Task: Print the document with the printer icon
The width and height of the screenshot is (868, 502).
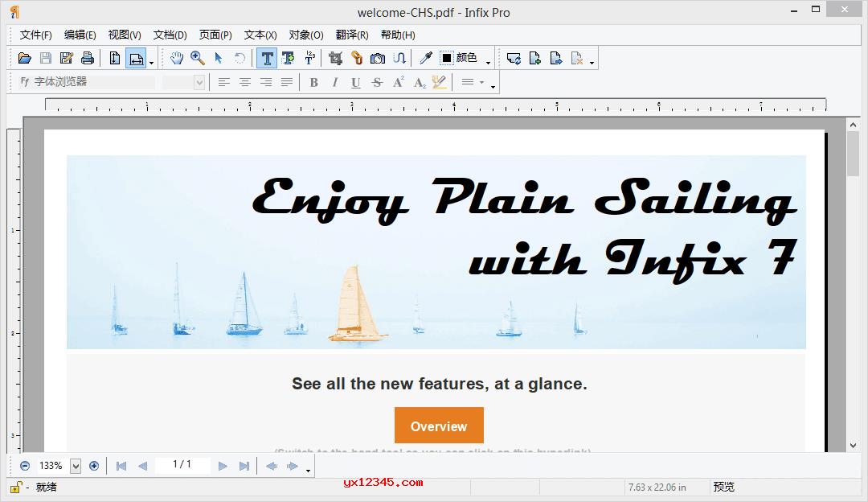Action: point(88,58)
